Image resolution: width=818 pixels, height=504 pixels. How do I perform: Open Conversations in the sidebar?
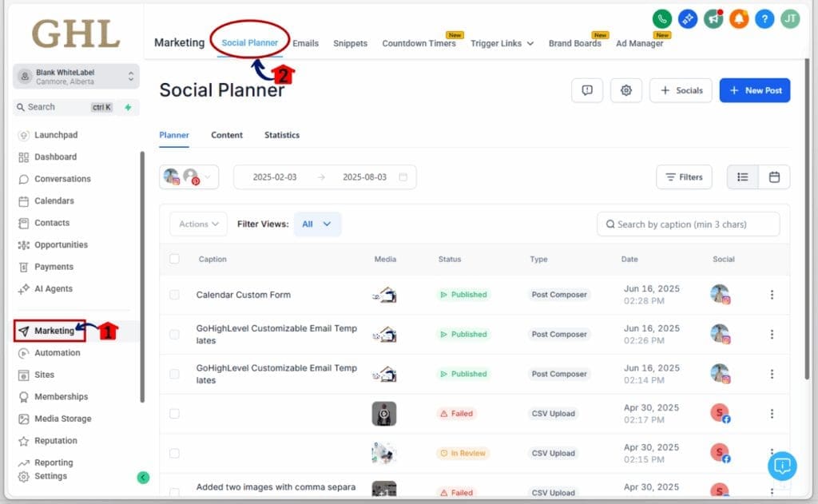(54, 179)
